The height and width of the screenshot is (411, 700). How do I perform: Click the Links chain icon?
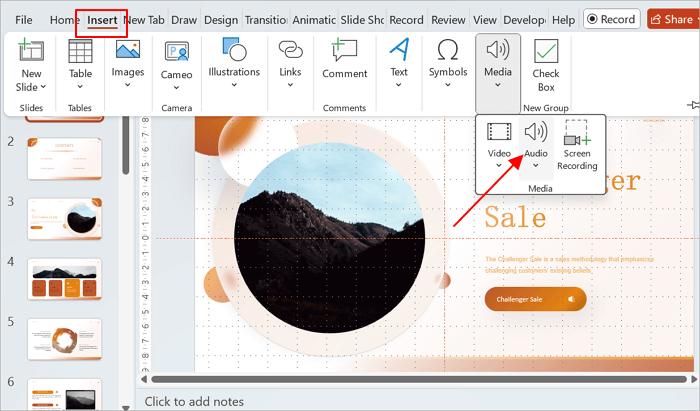tap(290, 52)
